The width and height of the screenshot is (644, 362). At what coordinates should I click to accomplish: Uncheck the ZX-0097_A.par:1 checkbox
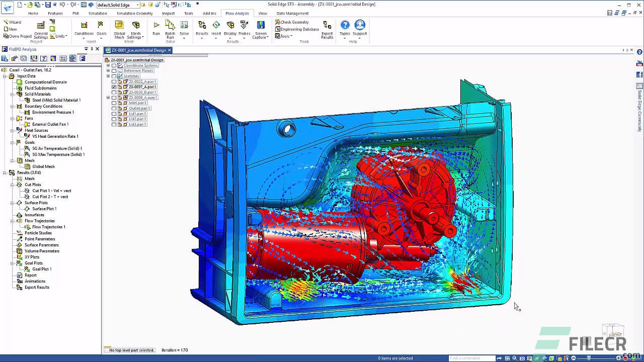pos(114,87)
